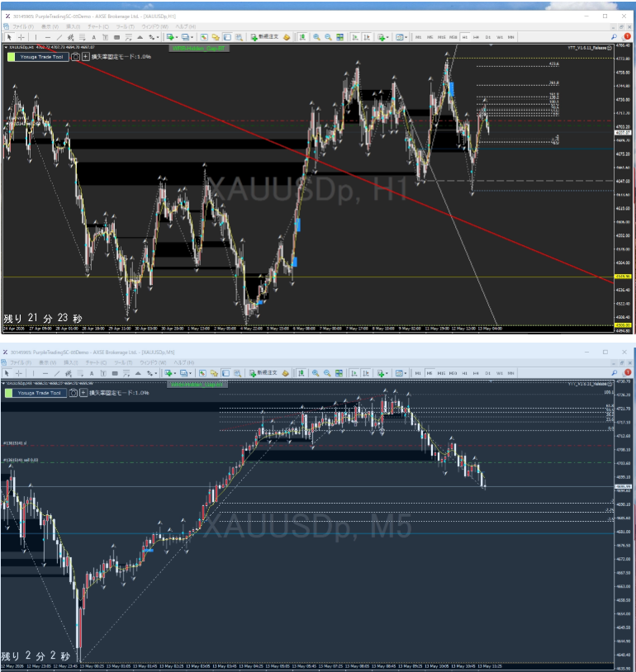This screenshot has height=672, width=636.
Task: Toggle candlestick chart mode in M5 window
Action: click(x=301, y=373)
